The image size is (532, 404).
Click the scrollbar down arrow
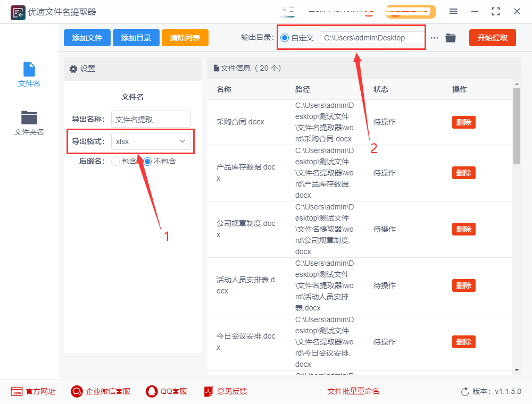(517, 370)
